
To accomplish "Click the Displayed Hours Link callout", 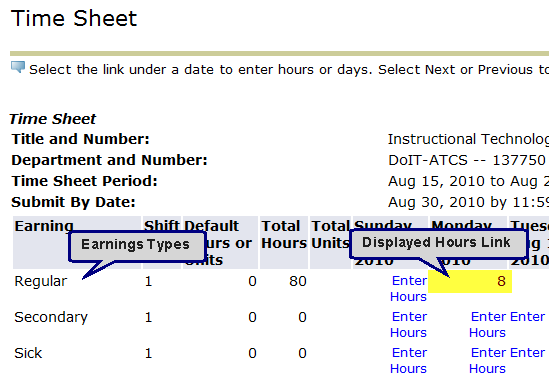I will coord(438,244).
